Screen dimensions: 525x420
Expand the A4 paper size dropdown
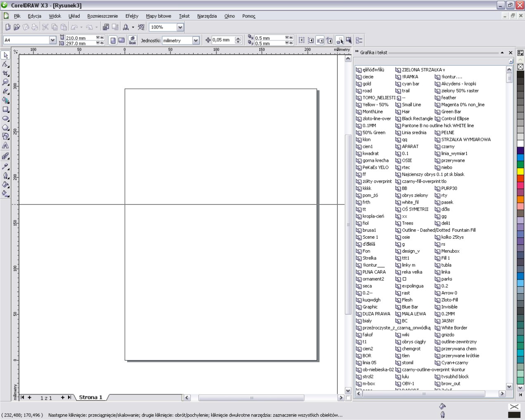click(x=52, y=40)
